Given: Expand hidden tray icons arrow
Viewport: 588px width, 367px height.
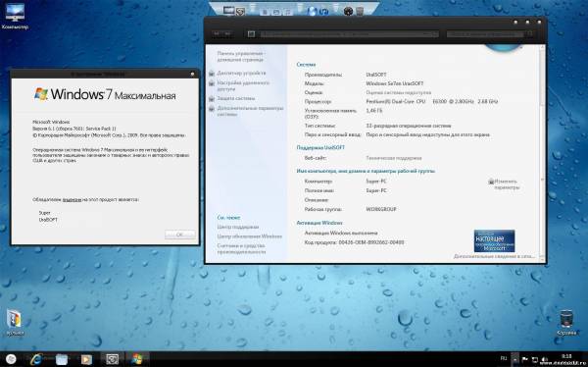Looking at the screenshot, I should (x=515, y=359).
